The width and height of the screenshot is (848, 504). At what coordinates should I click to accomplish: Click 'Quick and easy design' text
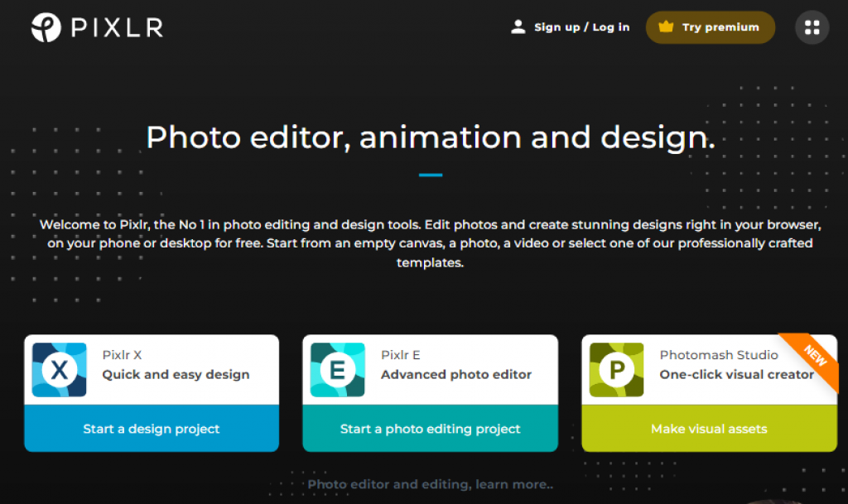click(x=176, y=374)
